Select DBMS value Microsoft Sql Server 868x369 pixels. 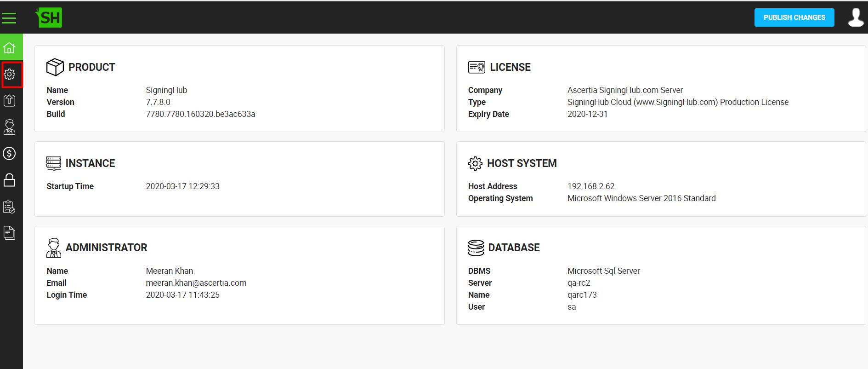pos(603,271)
